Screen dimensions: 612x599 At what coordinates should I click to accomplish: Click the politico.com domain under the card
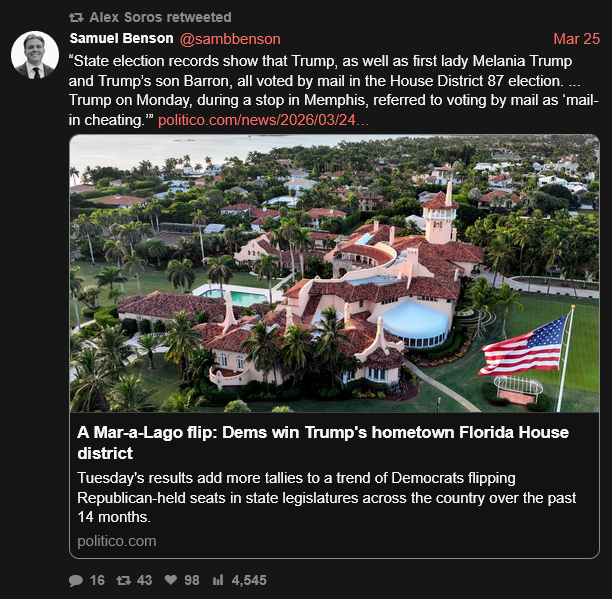point(117,541)
